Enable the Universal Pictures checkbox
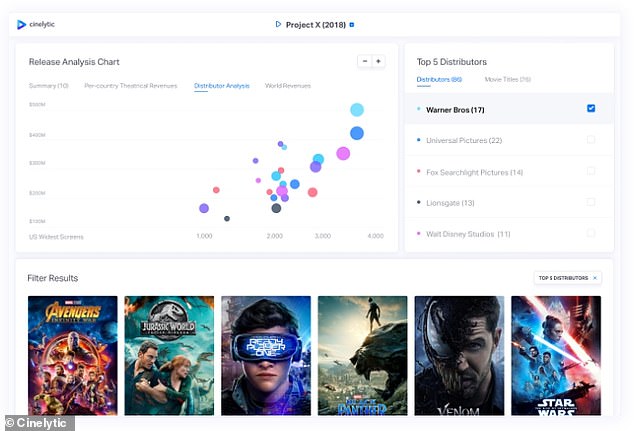 tap(591, 140)
